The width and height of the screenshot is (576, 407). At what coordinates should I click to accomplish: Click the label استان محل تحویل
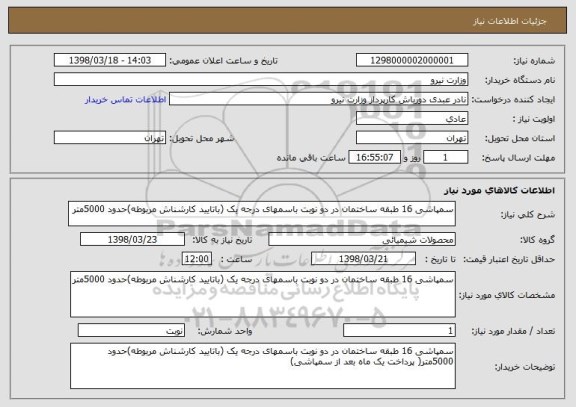pos(520,138)
